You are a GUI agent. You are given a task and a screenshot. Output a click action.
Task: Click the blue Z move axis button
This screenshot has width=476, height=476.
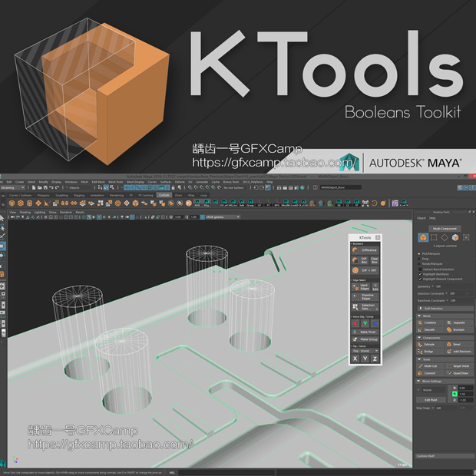click(375, 324)
